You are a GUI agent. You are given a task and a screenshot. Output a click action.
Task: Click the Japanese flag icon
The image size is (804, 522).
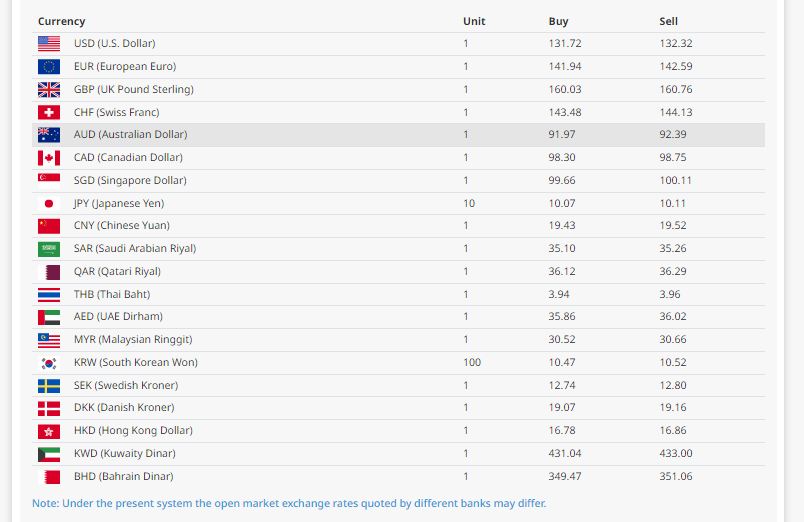49,203
